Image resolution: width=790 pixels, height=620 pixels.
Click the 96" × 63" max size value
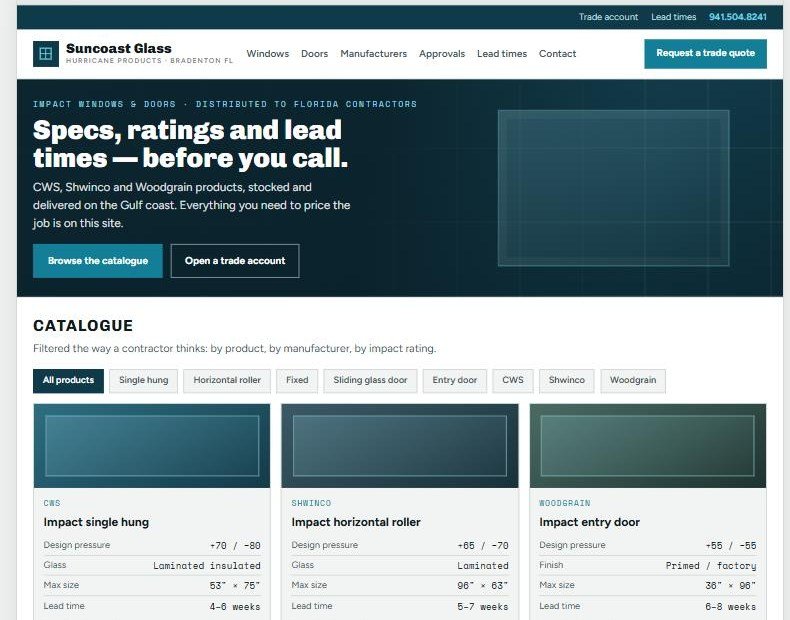click(x=483, y=586)
